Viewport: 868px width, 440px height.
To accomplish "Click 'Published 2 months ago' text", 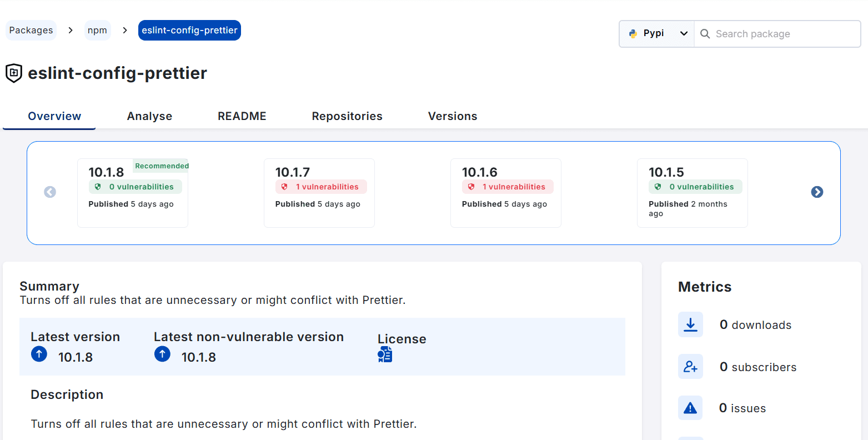I will (688, 208).
